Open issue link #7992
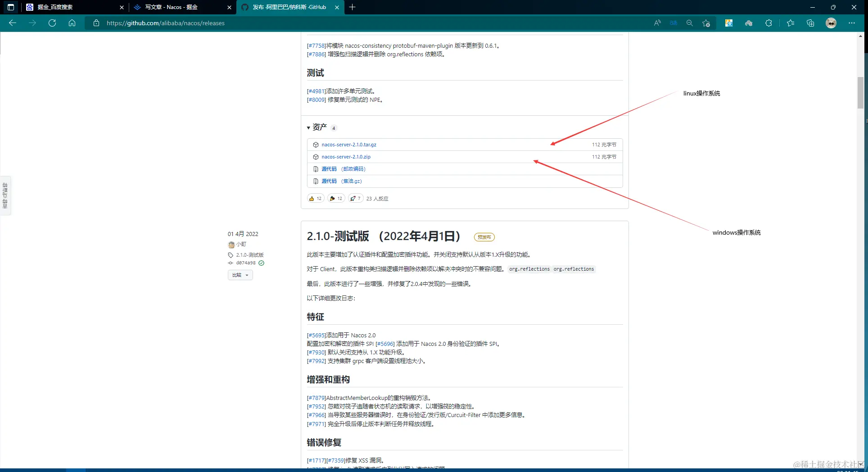868x472 pixels. (316, 361)
